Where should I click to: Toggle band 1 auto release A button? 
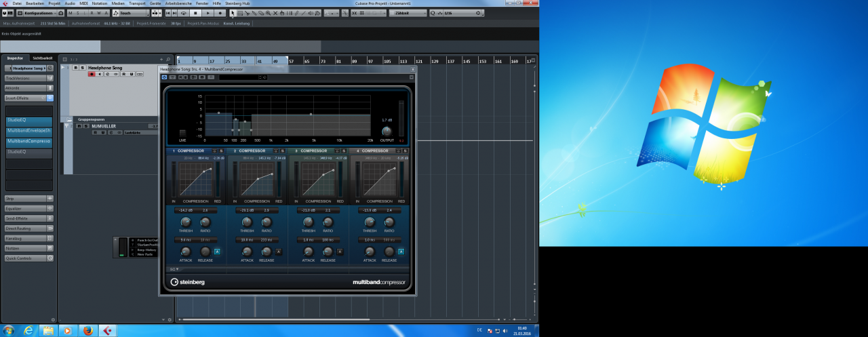pos(218,252)
